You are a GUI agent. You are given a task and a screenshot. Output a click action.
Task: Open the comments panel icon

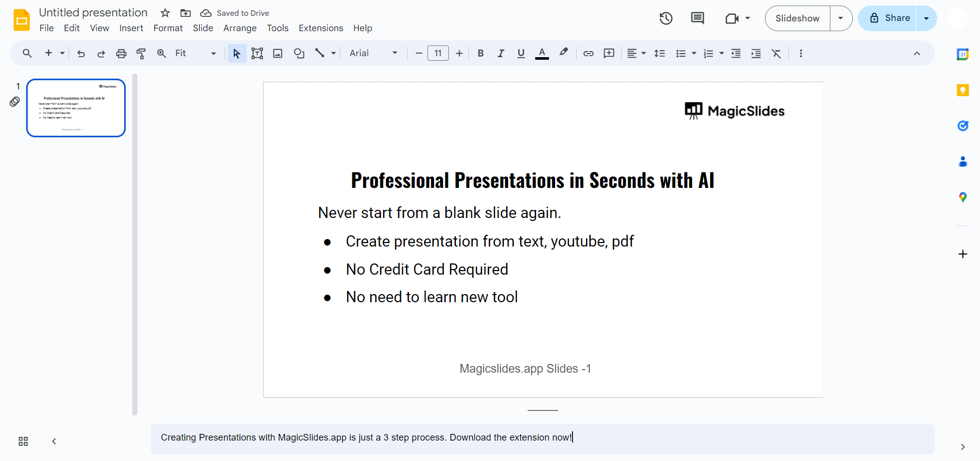pyautogui.click(x=698, y=18)
